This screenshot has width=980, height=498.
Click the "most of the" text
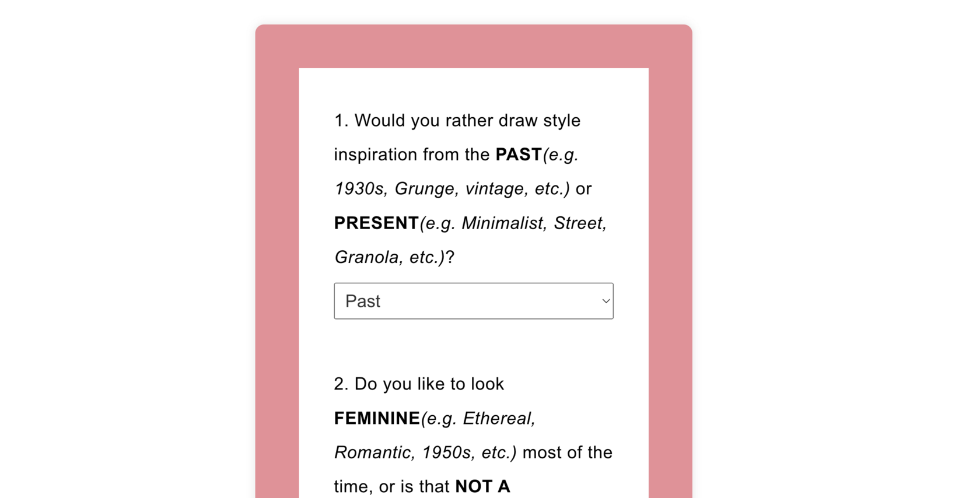tap(567, 453)
